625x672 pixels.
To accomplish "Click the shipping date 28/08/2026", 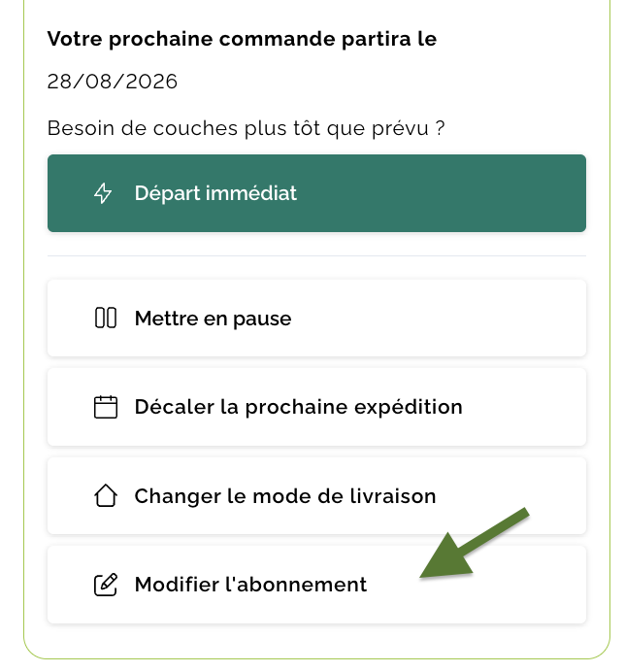I will click(113, 82).
